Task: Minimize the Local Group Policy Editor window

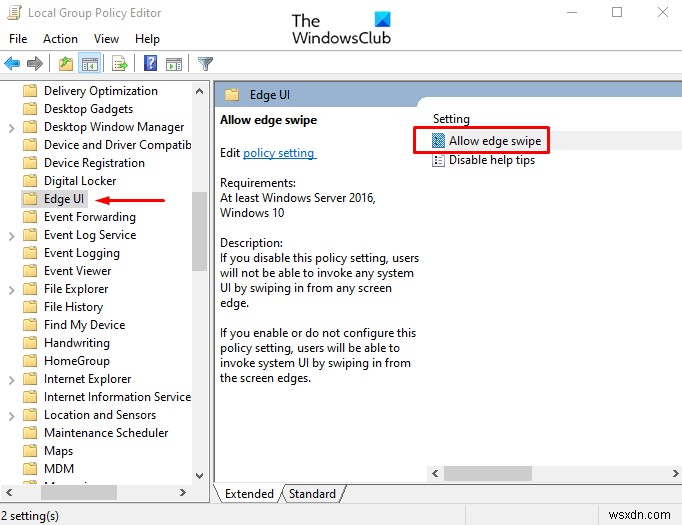Action: (x=572, y=12)
